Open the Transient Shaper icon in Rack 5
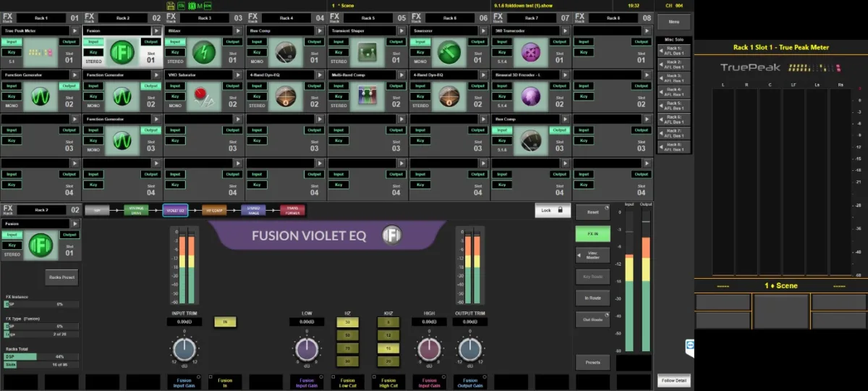The image size is (868, 391). coord(367,53)
